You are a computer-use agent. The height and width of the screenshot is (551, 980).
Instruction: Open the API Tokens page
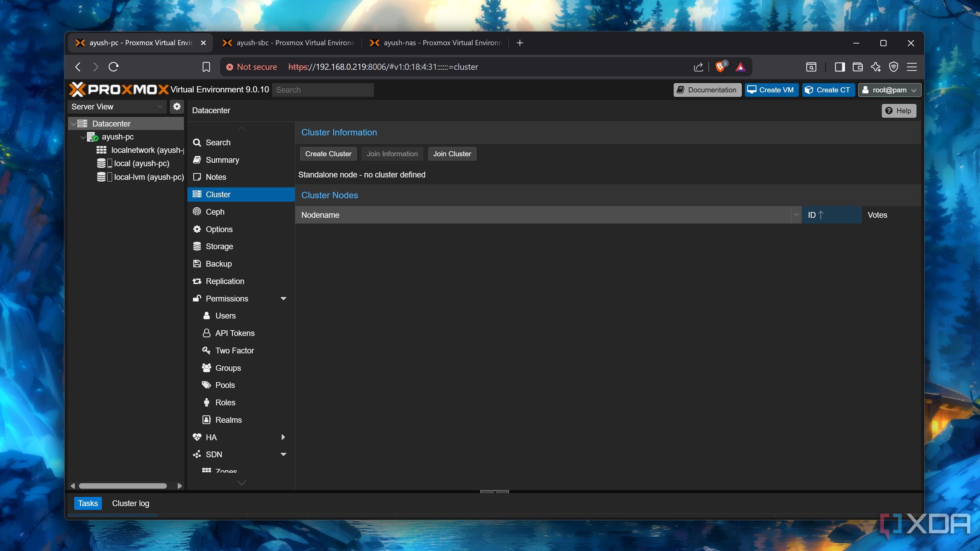point(241,333)
